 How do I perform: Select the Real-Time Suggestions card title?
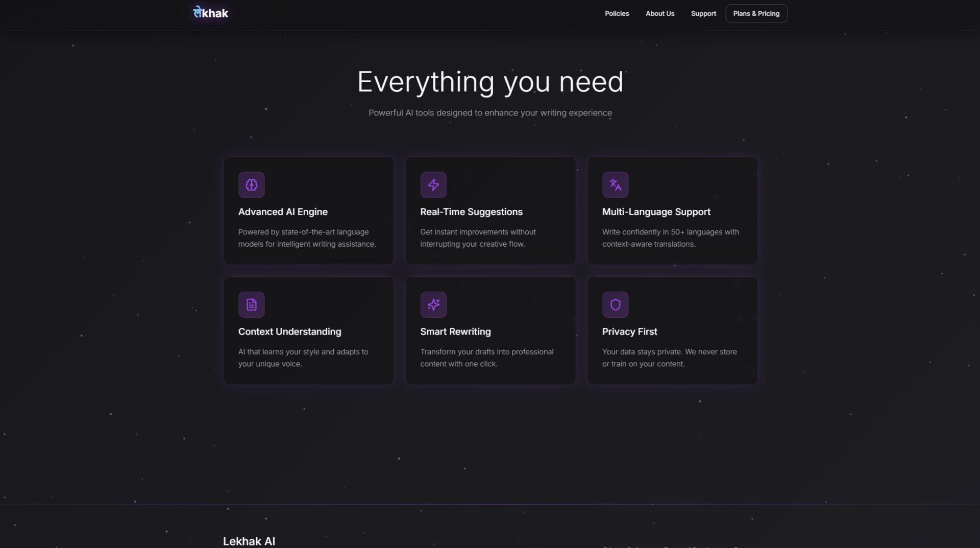pyautogui.click(x=471, y=212)
